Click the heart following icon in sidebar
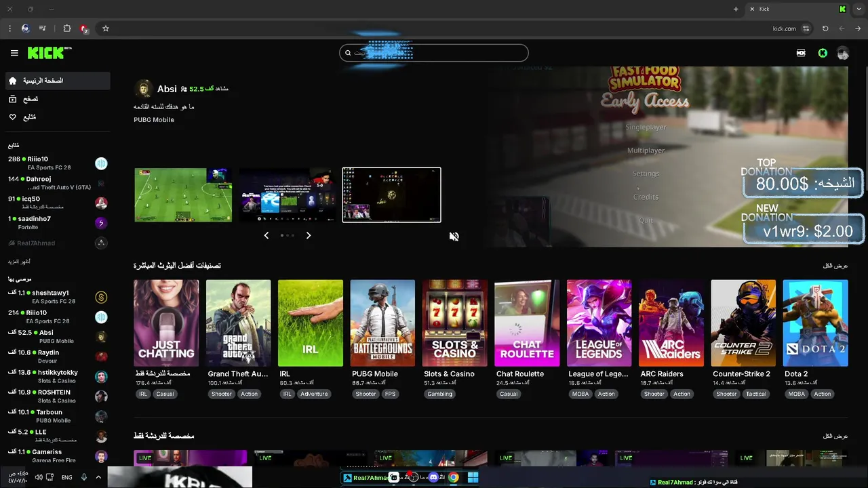The height and width of the screenshot is (488, 868). (x=13, y=117)
